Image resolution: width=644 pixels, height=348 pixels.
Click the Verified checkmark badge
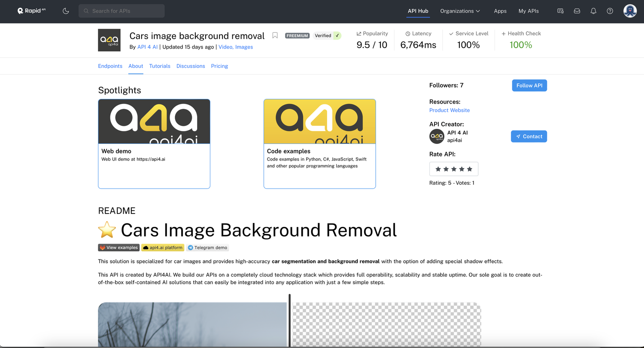coord(327,36)
